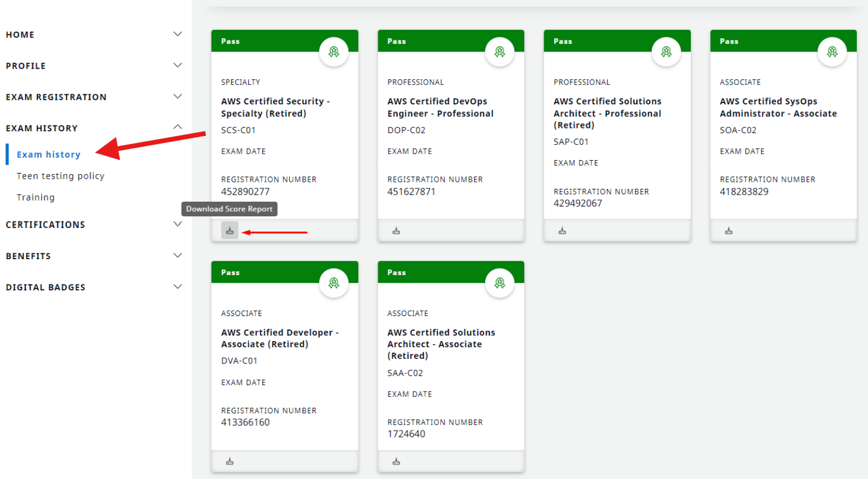The image size is (868, 479).
Task: Expand the DIGITAL BADGES chevron
Action: tap(178, 287)
